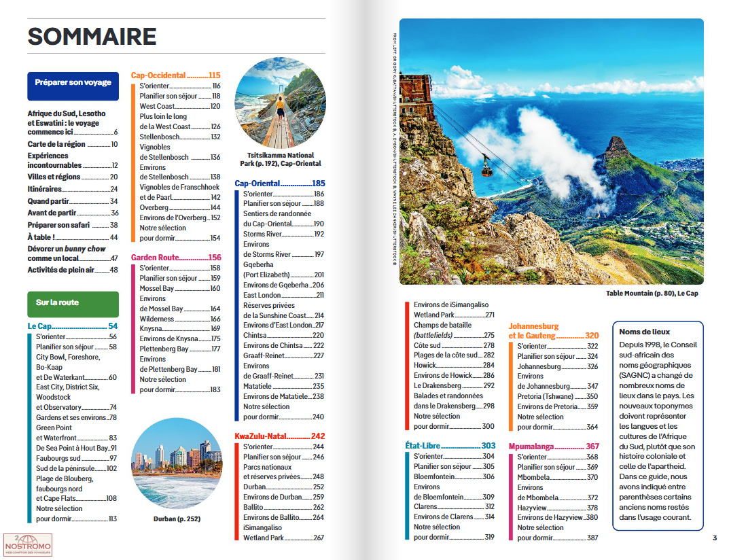
Task: Click the Quand partir 34 entry
Action: (x=73, y=201)
